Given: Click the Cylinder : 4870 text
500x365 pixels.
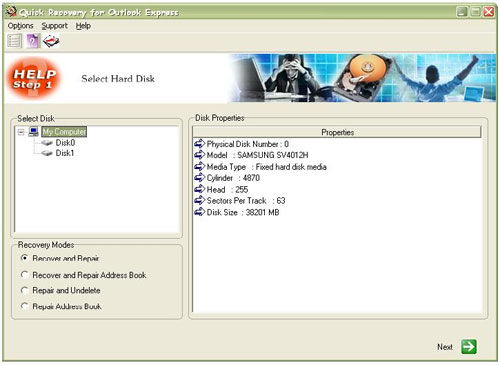Looking at the screenshot, I should point(233,178).
